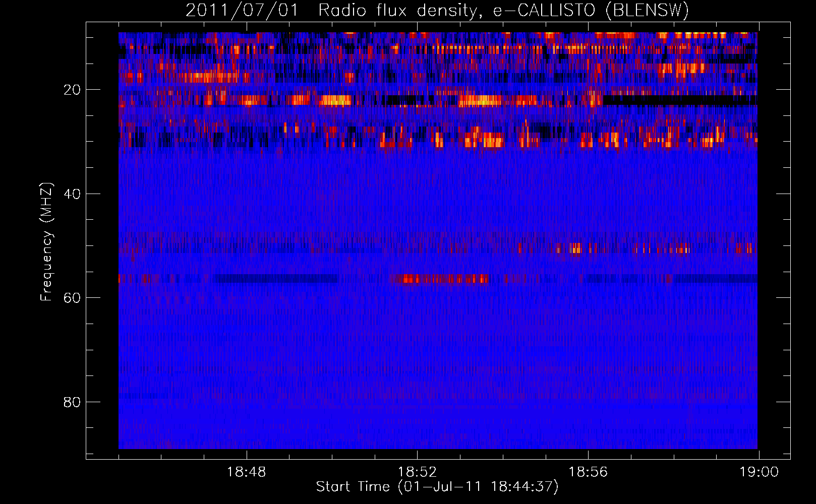
Task: Click the 40 MHz frequency tick label
Action: click(x=72, y=194)
